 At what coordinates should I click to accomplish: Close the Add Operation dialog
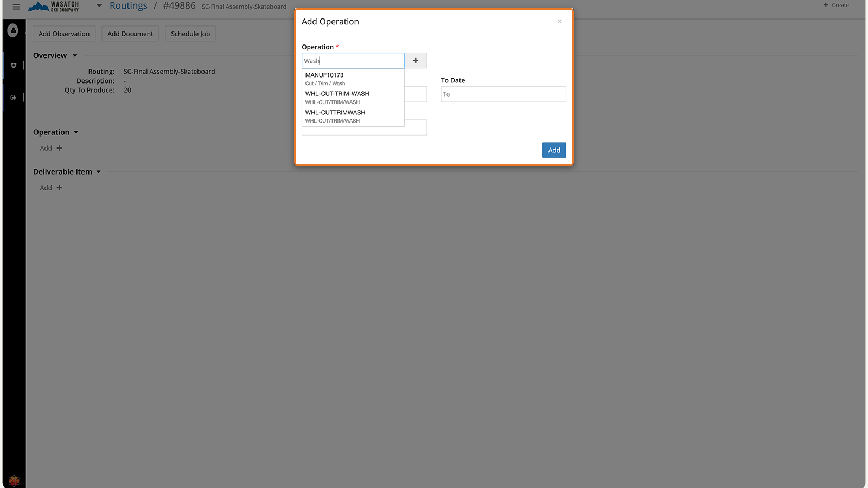tap(559, 22)
